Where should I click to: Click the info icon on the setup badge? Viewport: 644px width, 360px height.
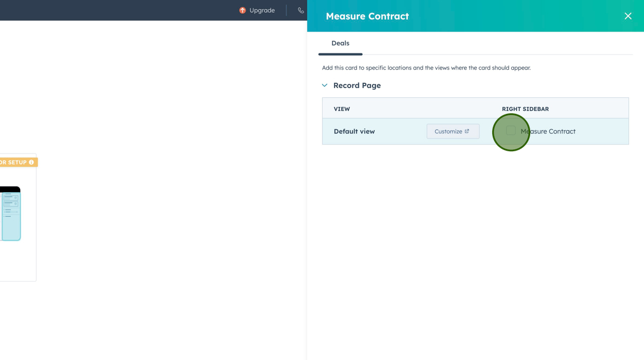pyautogui.click(x=32, y=162)
